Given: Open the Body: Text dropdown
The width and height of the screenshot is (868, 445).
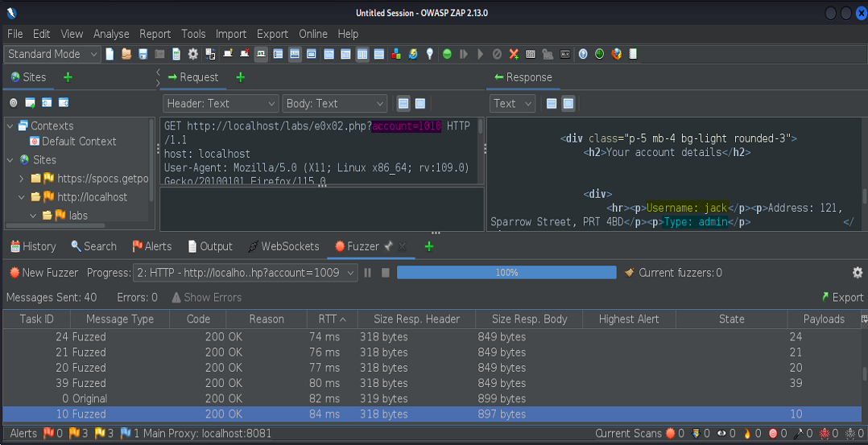Looking at the screenshot, I should (x=334, y=104).
